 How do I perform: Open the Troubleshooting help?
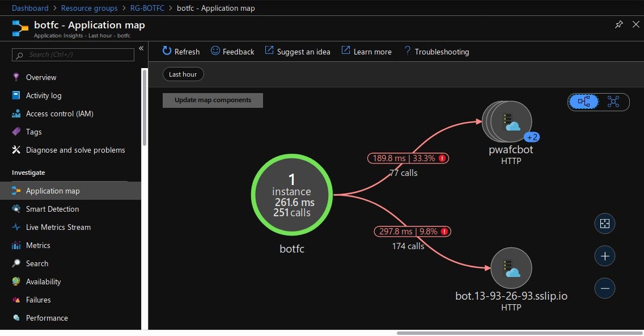437,52
